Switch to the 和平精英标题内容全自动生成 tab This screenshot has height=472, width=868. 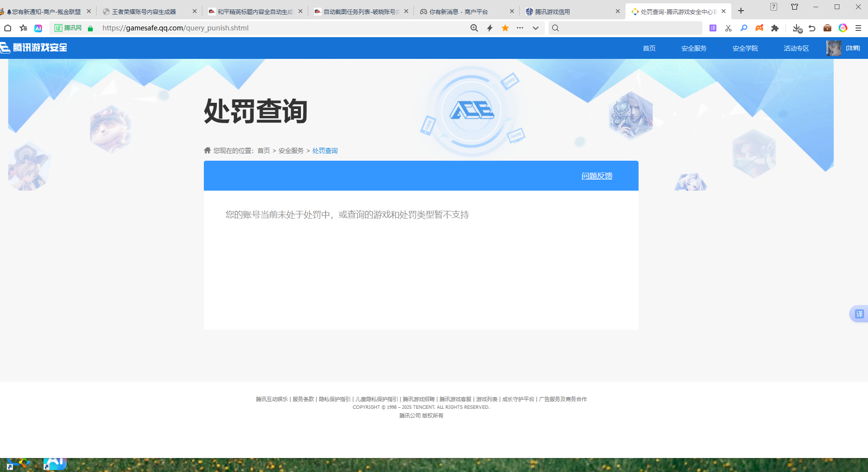pos(255,11)
